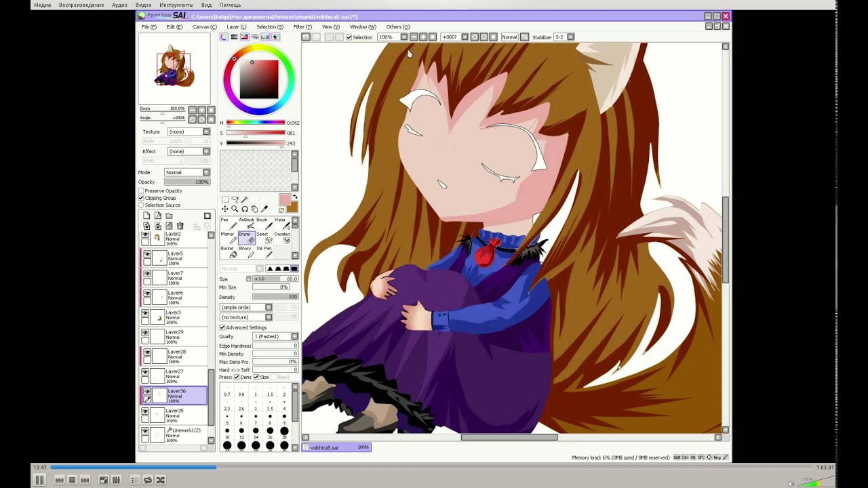Open the (no texture) brush dropdown
The image size is (868, 488).
[x=245, y=317]
